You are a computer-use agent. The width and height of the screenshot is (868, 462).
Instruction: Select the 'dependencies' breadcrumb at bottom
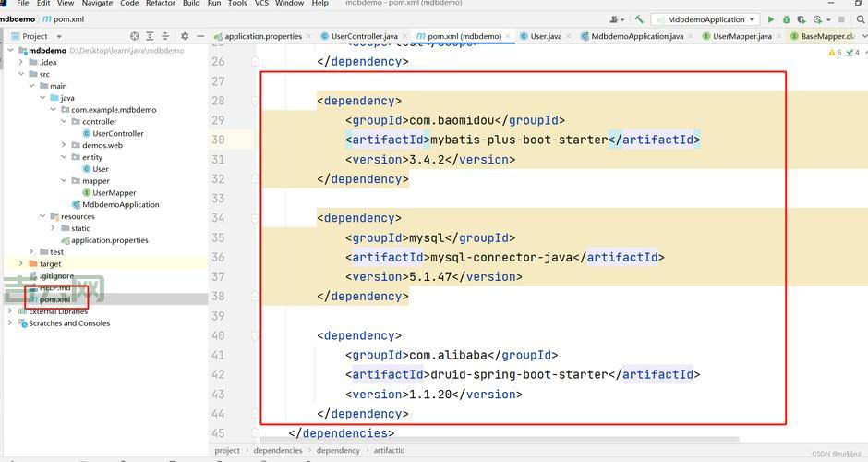pyautogui.click(x=278, y=451)
